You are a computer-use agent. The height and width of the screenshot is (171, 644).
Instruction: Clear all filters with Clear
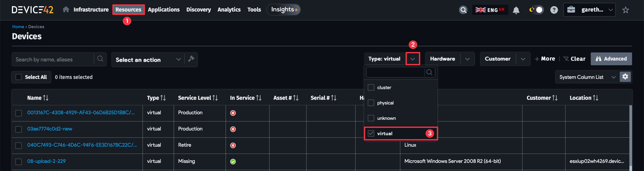[x=574, y=59]
